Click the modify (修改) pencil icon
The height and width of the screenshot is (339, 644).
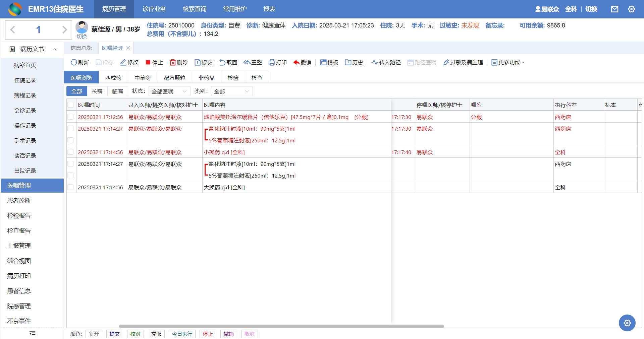pos(123,62)
